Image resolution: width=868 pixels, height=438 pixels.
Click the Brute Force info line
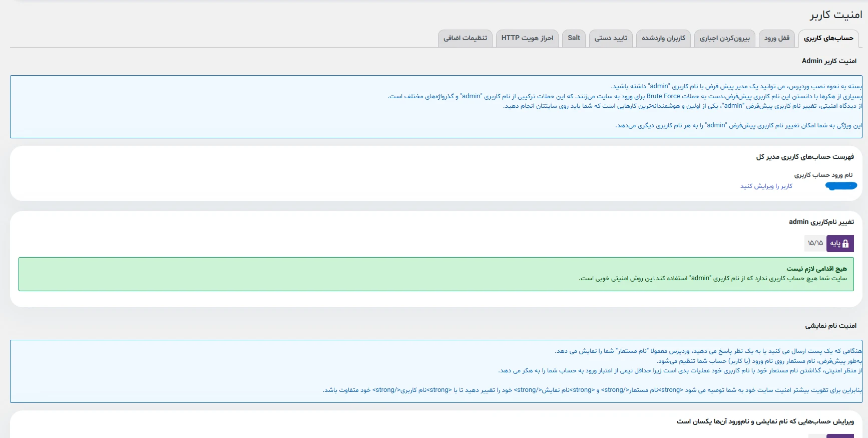625,96
